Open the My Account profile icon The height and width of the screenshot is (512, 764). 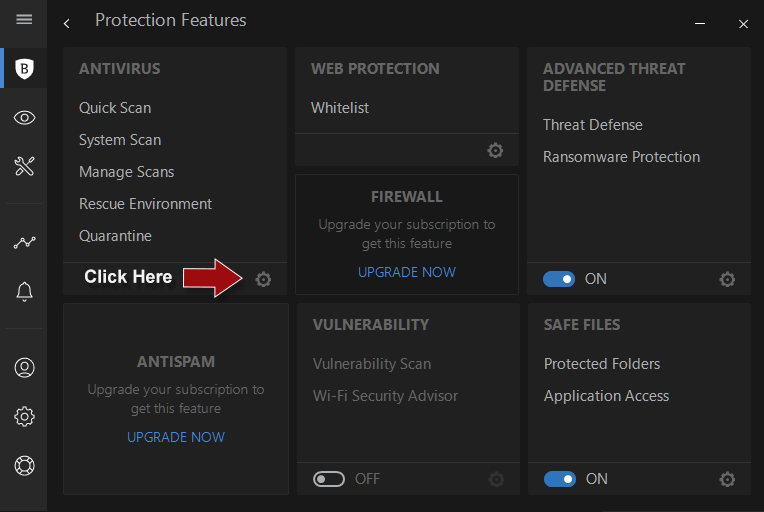tap(25, 367)
